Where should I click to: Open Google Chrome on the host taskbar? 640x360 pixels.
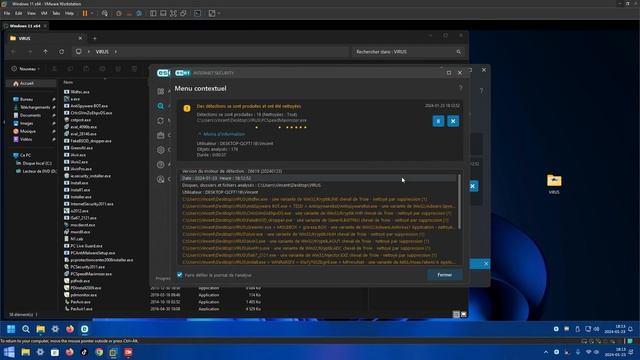coord(99,352)
